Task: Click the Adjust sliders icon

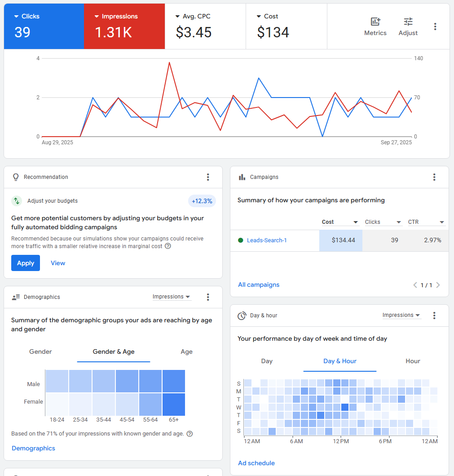Action: [x=408, y=27]
